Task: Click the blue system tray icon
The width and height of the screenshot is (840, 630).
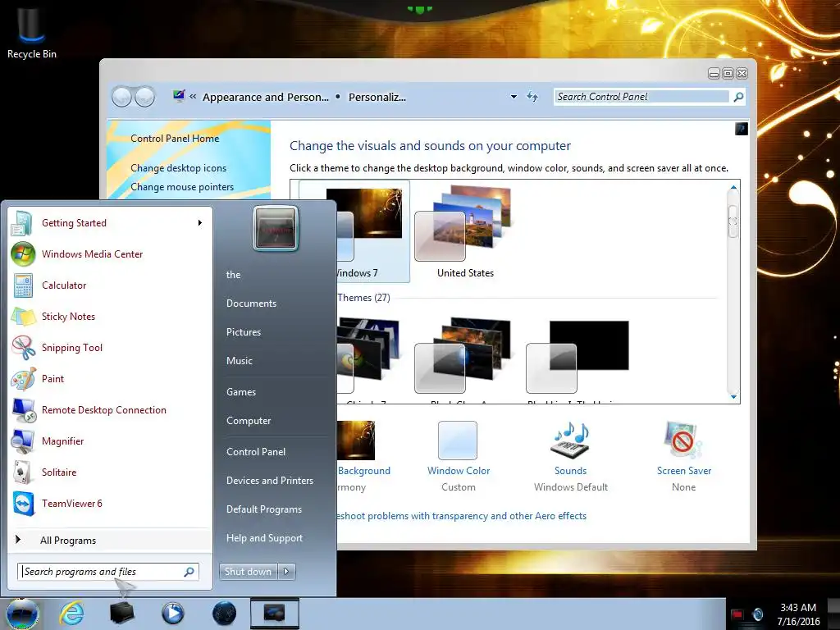Action: click(758, 614)
